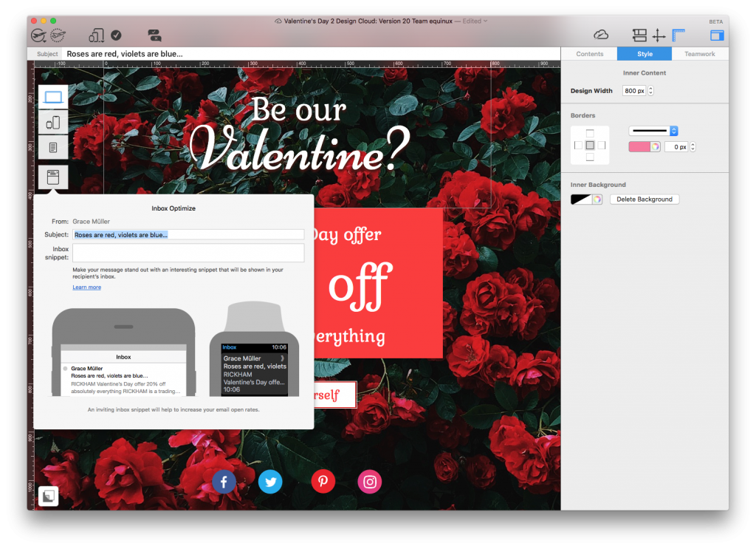Click the 'Grace Müller' From name

tap(91, 222)
